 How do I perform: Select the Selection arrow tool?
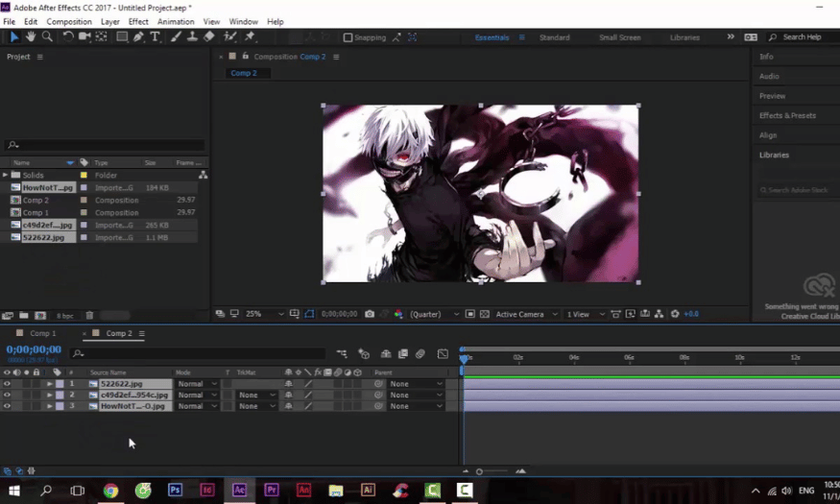click(x=14, y=36)
